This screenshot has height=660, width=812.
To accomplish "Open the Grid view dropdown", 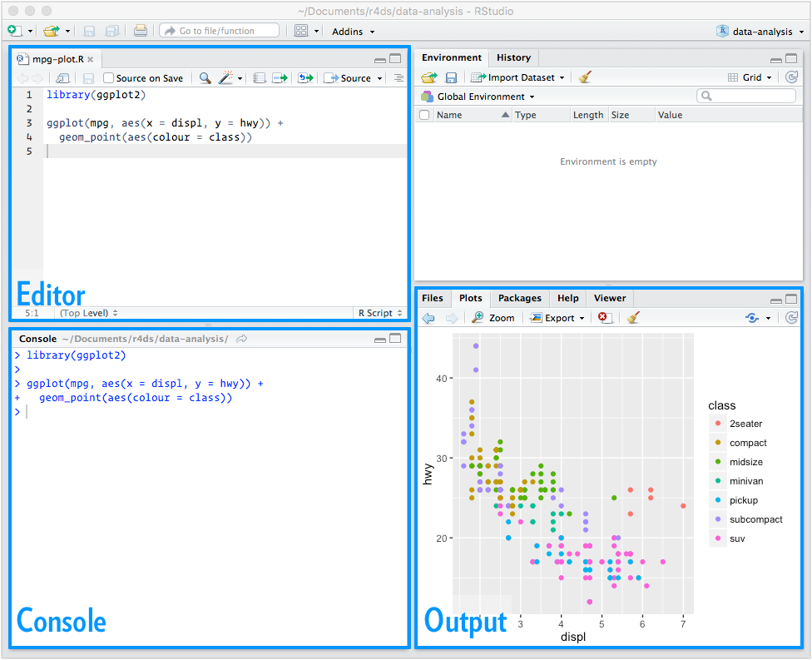I will click(x=750, y=77).
